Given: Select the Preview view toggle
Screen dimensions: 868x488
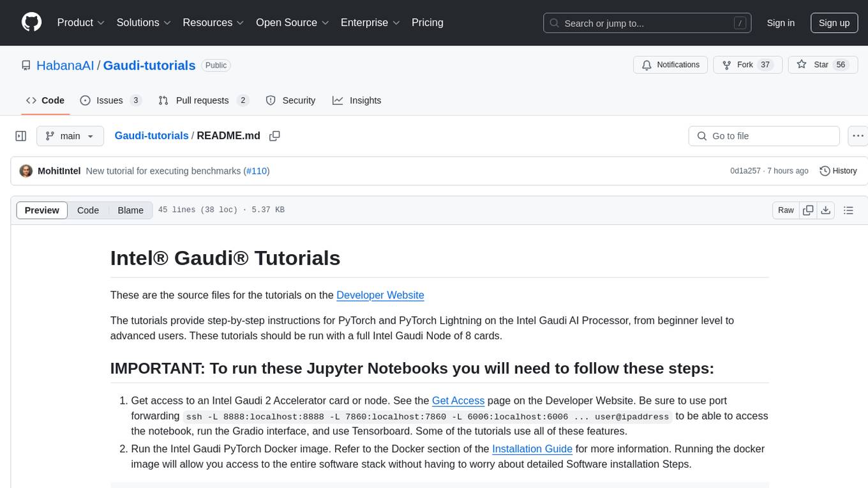Looking at the screenshot, I should pyautogui.click(x=42, y=210).
